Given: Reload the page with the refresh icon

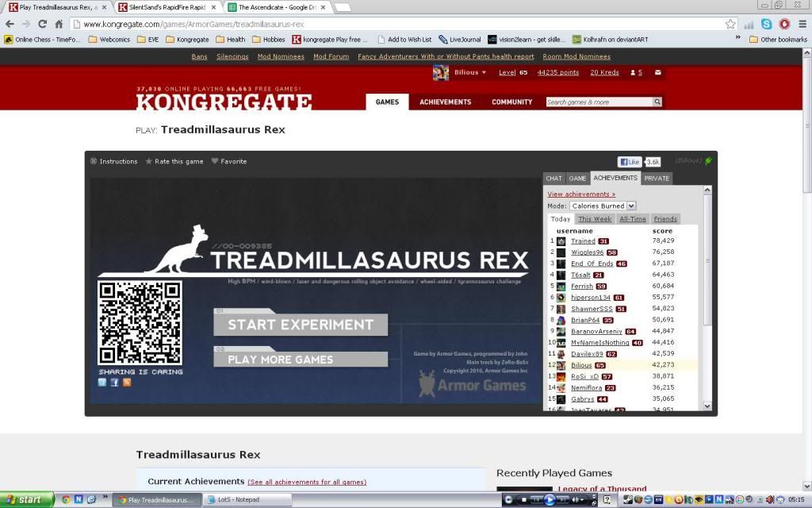Looking at the screenshot, I should click(43, 24).
